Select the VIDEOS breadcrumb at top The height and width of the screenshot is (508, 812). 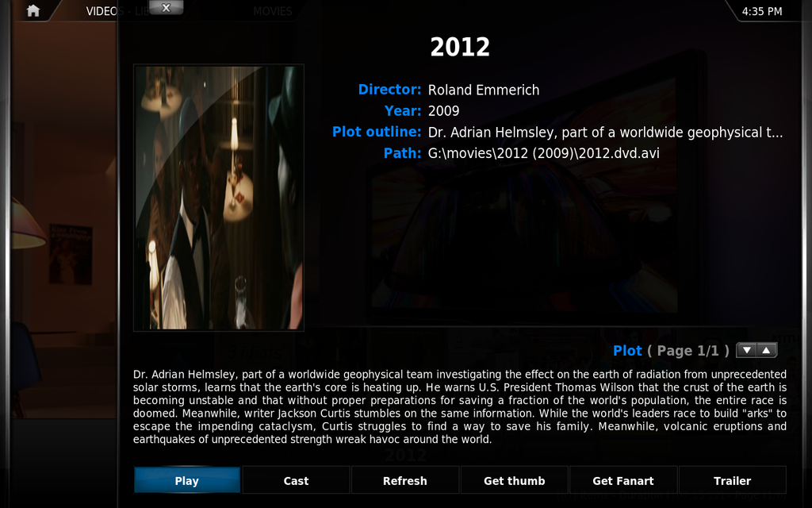click(105, 11)
